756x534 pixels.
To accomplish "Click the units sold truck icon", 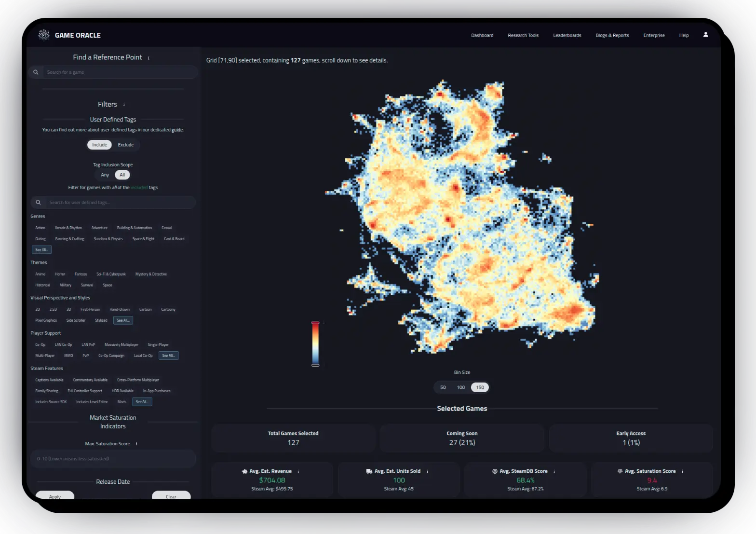I will 369,471.
